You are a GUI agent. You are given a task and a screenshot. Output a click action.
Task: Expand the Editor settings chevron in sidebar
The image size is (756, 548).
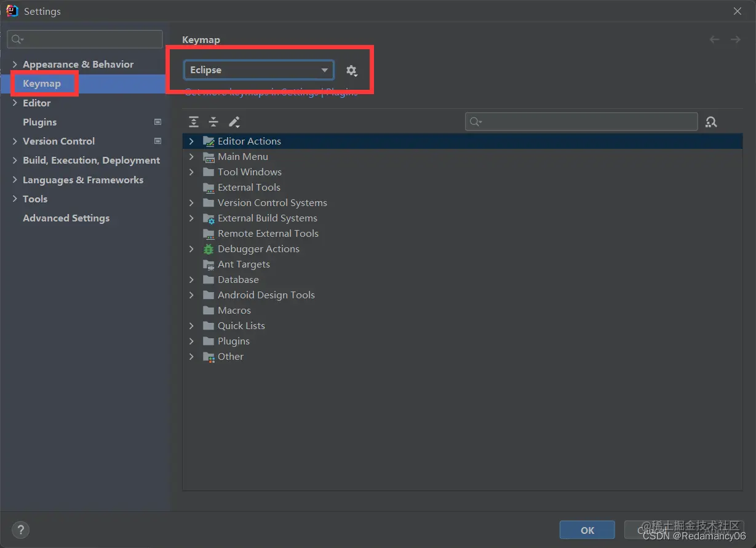click(x=15, y=103)
